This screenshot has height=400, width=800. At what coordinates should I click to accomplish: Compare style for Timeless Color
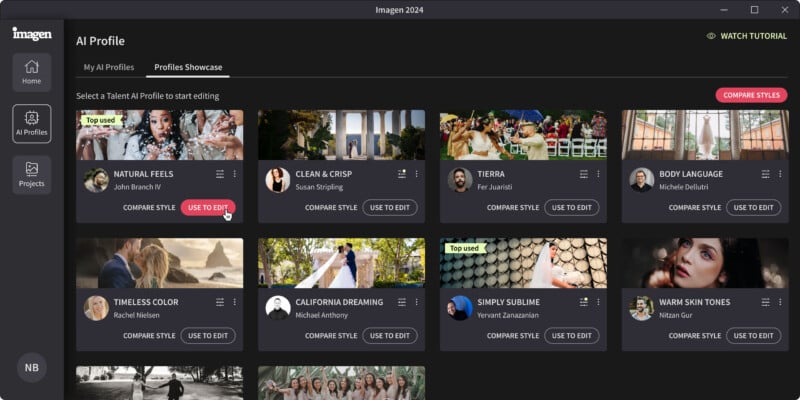[x=149, y=336]
